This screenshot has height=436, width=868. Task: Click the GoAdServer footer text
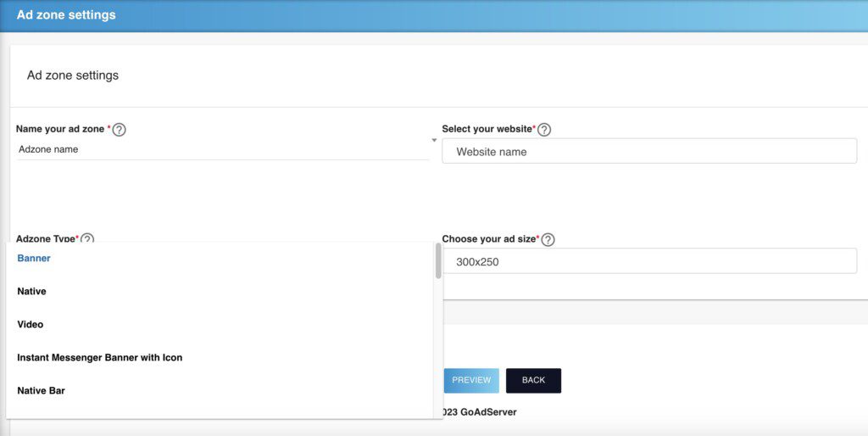[x=480, y=412]
